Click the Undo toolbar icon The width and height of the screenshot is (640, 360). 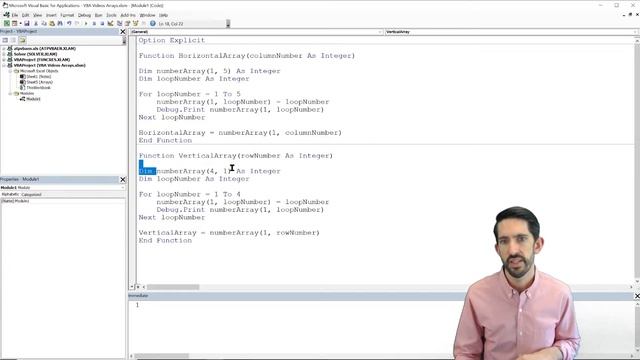(69, 24)
